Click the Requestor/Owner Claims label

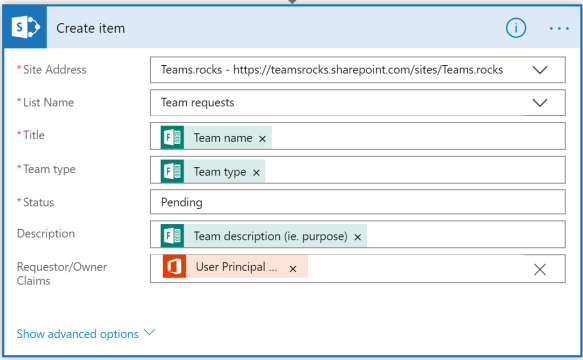coord(62,274)
